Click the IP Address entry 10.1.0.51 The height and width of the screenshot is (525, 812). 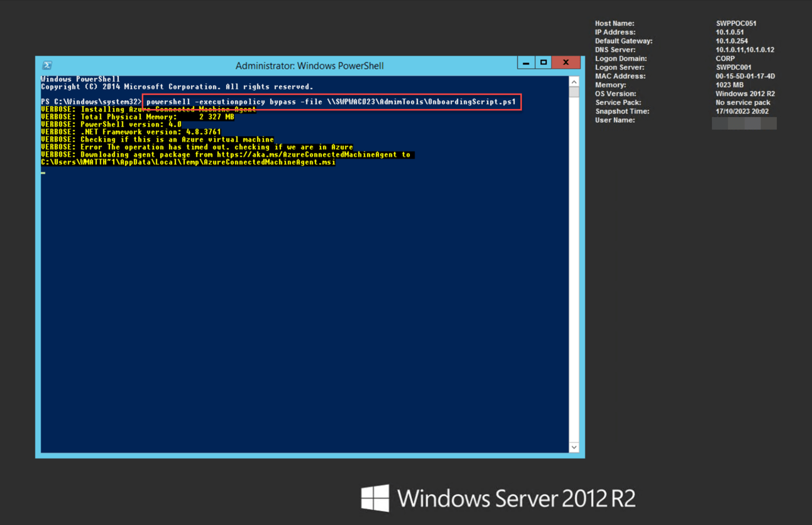pos(729,32)
